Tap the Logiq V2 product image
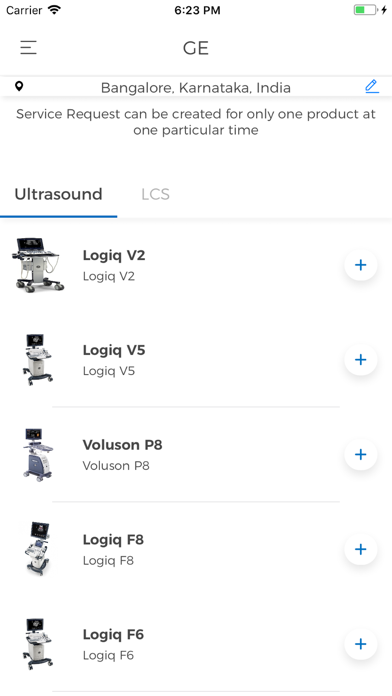Screen dimensions: 392x696 click(38, 265)
